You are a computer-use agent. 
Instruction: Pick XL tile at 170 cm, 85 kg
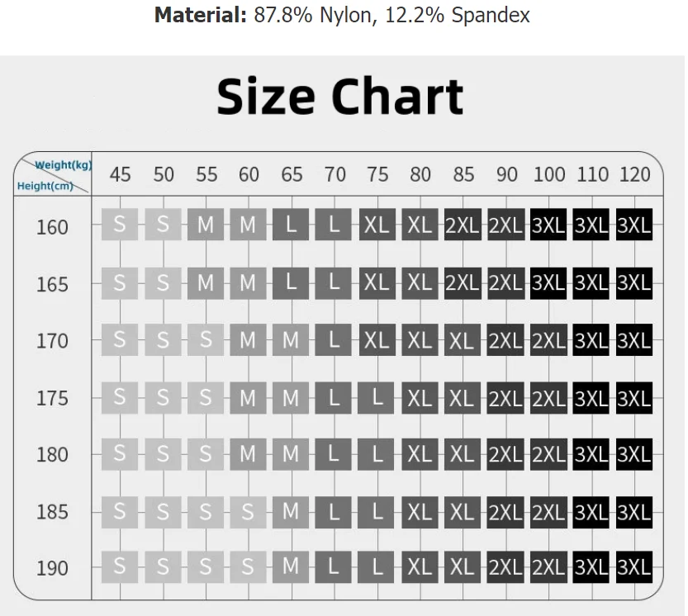[463, 339]
